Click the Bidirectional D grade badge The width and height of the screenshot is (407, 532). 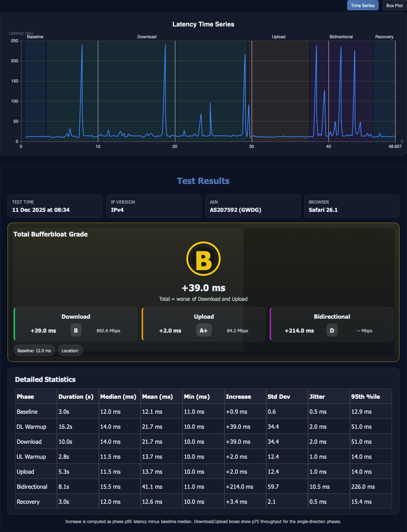pos(332,330)
